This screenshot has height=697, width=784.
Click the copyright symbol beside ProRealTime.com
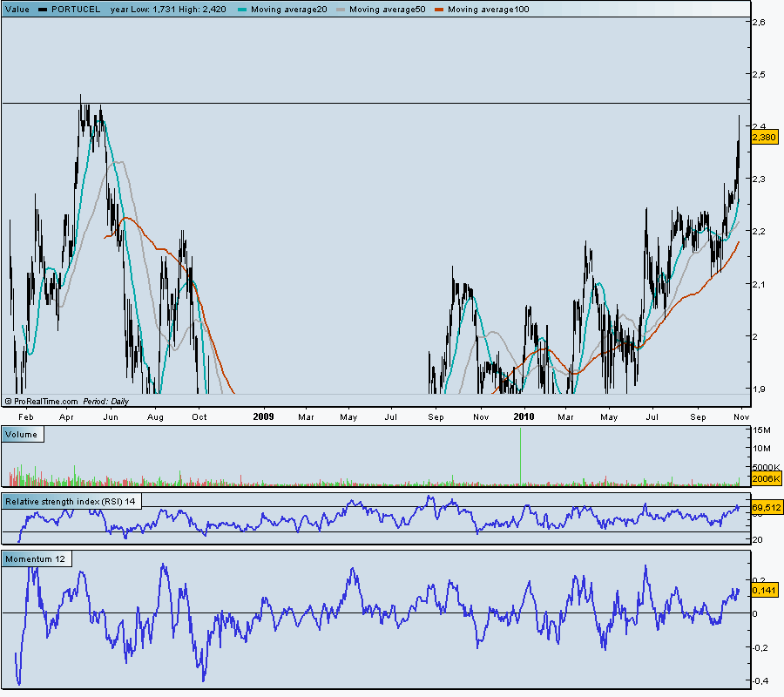(x=8, y=402)
